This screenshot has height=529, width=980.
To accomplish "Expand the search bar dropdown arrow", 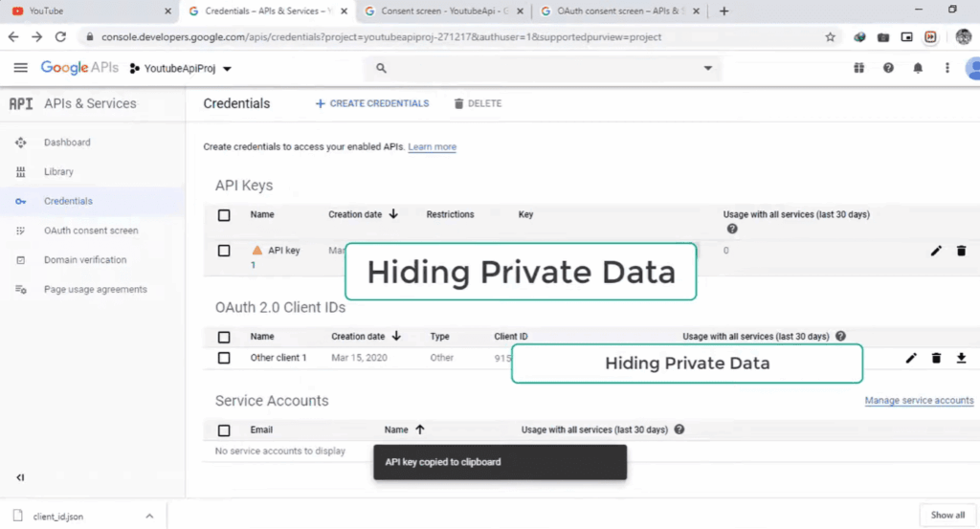I will pos(707,68).
